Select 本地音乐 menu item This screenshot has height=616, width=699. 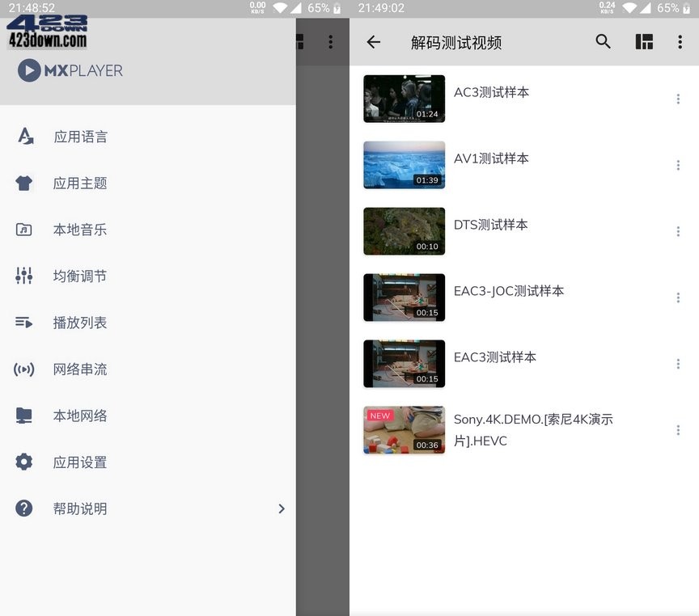coord(80,230)
